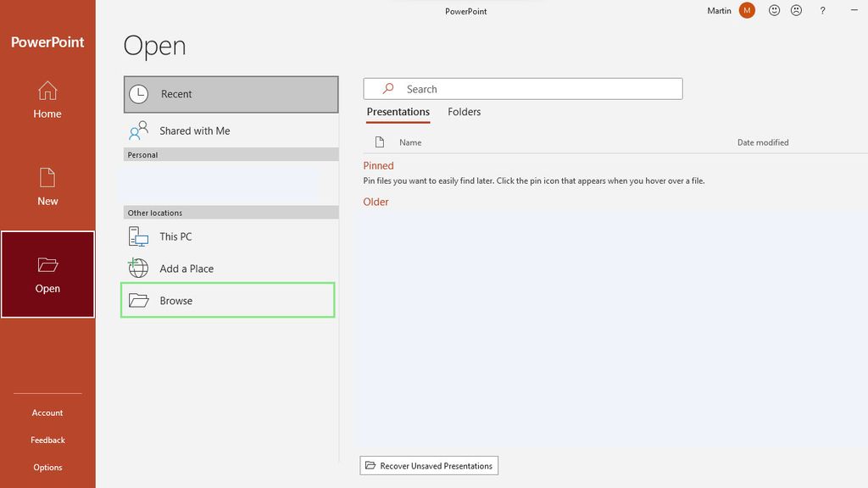Select New in the sidebar

coord(47,187)
